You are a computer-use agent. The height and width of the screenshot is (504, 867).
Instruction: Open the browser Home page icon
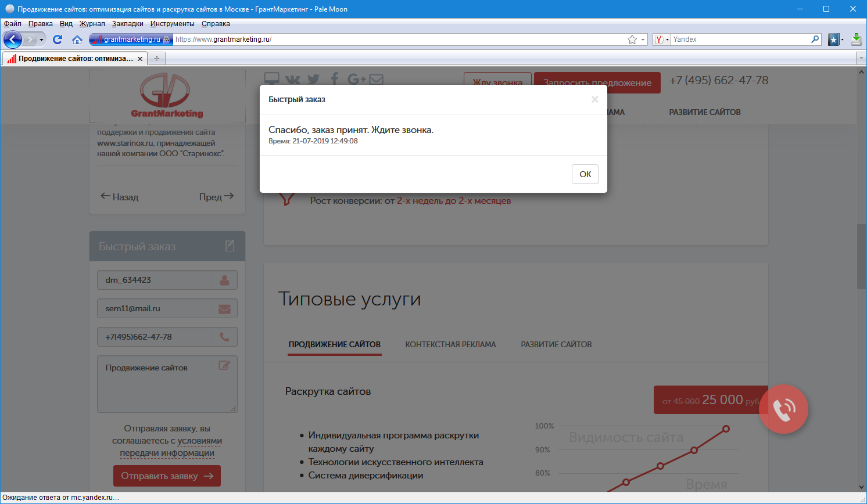(77, 39)
